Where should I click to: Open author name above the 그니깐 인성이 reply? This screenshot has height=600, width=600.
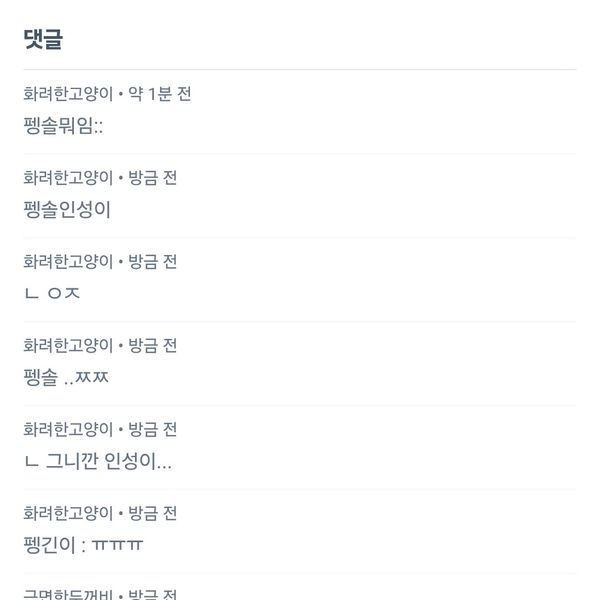coord(68,430)
